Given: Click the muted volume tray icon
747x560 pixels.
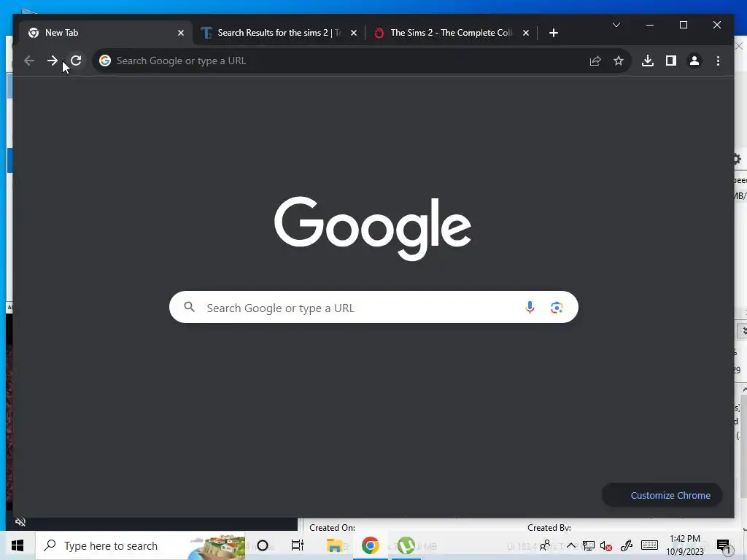Looking at the screenshot, I should [x=606, y=545].
